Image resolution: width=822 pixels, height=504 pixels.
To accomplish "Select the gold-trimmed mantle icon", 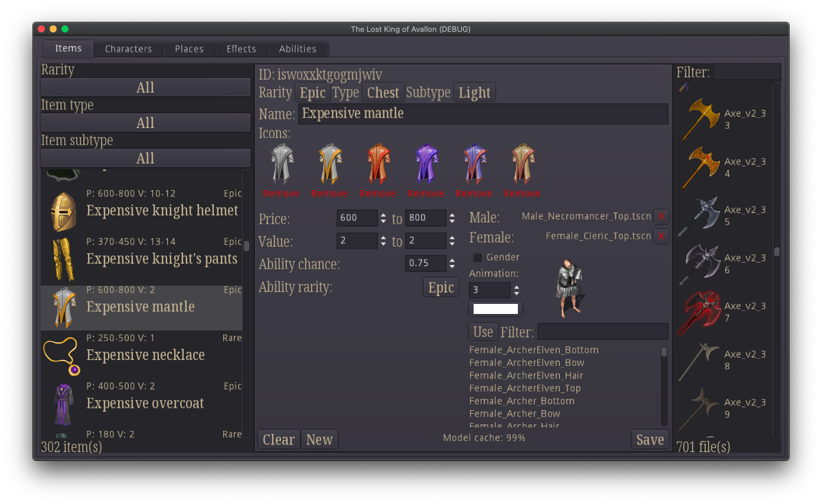I will (330, 165).
